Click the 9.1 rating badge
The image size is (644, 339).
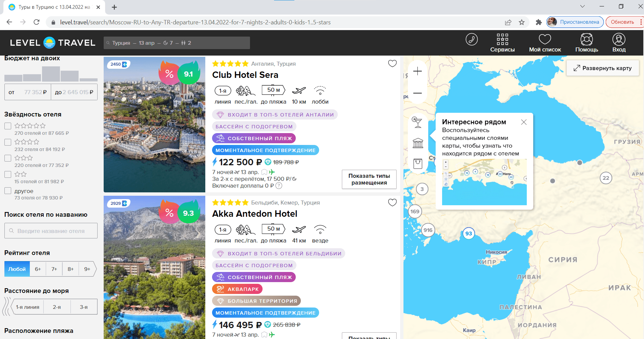tap(188, 74)
